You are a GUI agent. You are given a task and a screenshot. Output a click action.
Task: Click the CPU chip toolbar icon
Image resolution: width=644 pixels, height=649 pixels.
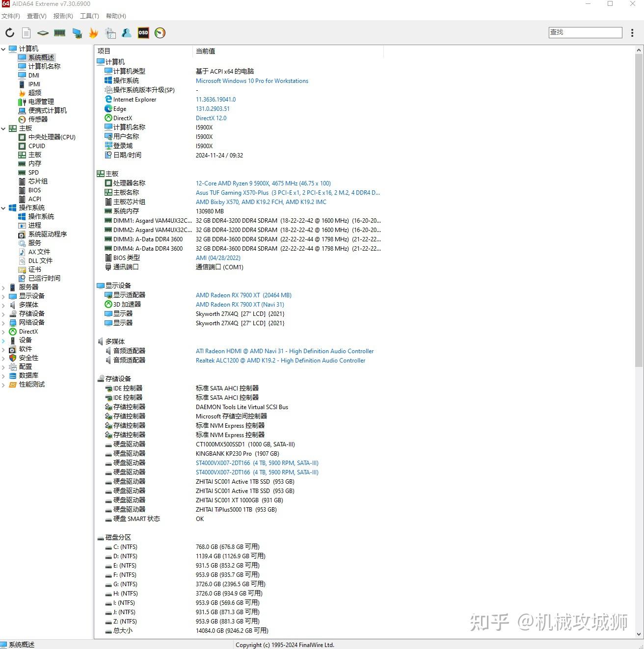click(x=43, y=33)
